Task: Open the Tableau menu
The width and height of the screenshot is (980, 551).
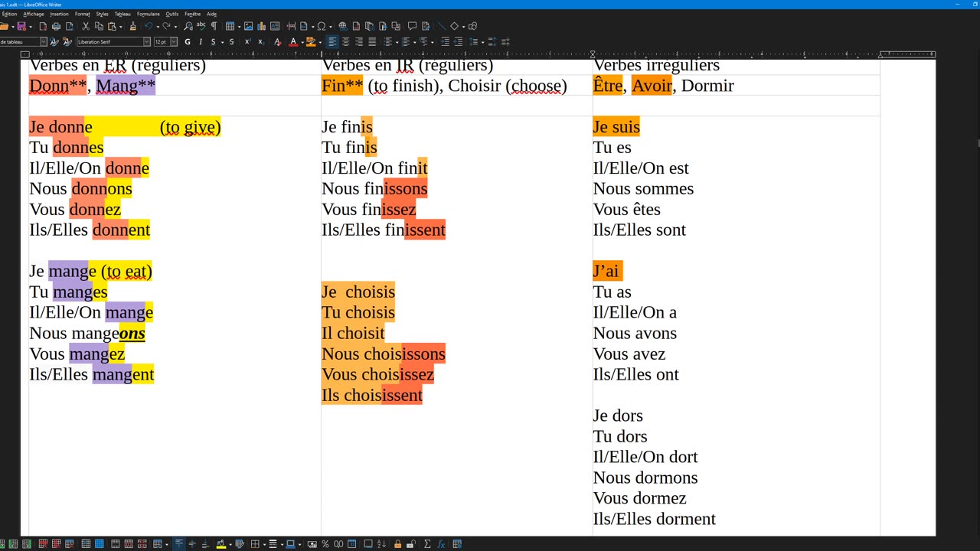Action: point(122,14)
